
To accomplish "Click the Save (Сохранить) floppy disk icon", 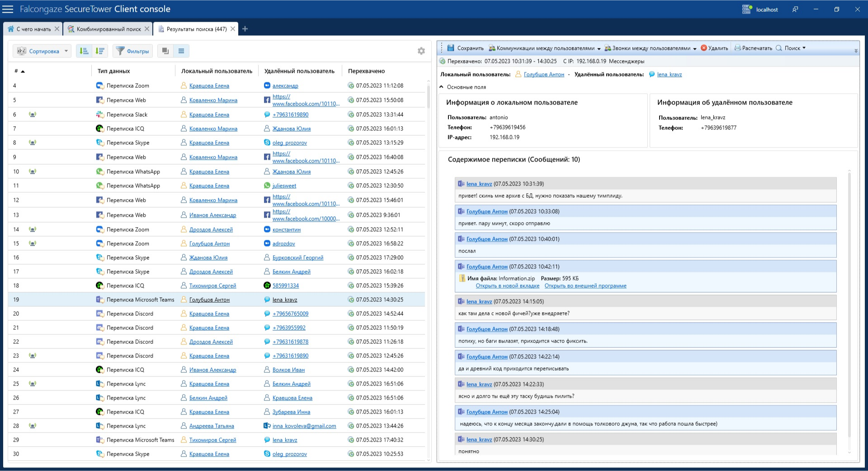I will 450,48.
